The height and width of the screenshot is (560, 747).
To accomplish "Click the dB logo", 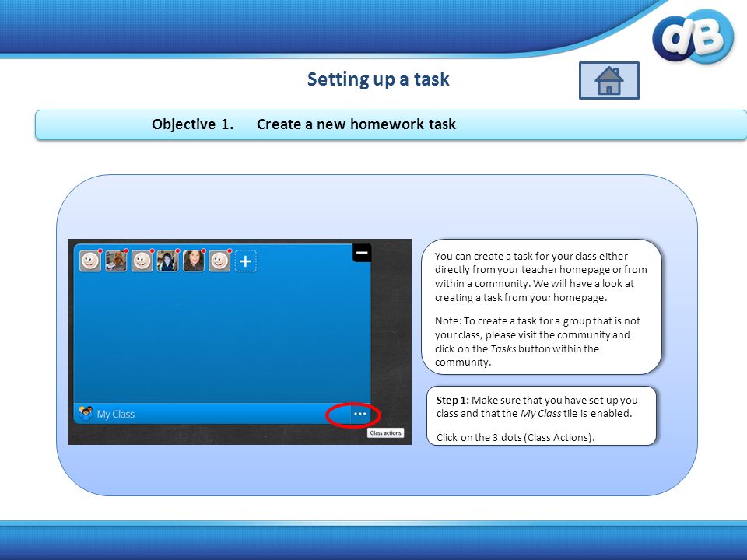I will click(693, 37).
